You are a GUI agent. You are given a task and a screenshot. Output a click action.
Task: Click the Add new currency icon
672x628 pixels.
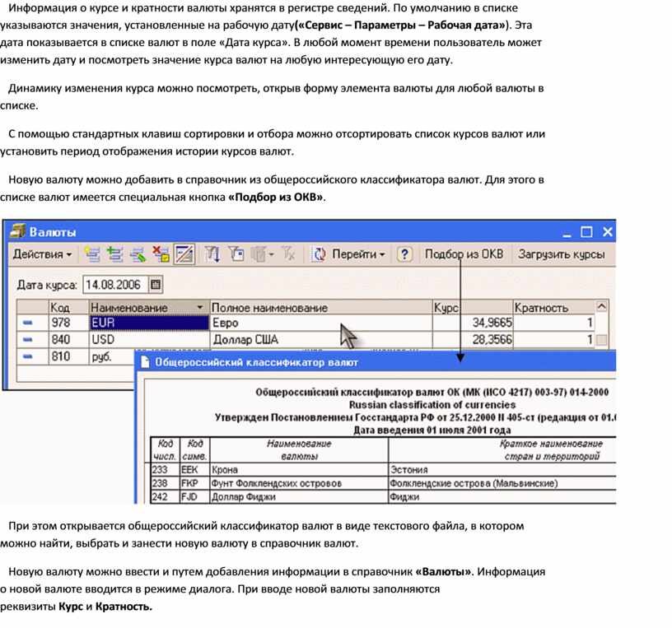click(92, 254)
